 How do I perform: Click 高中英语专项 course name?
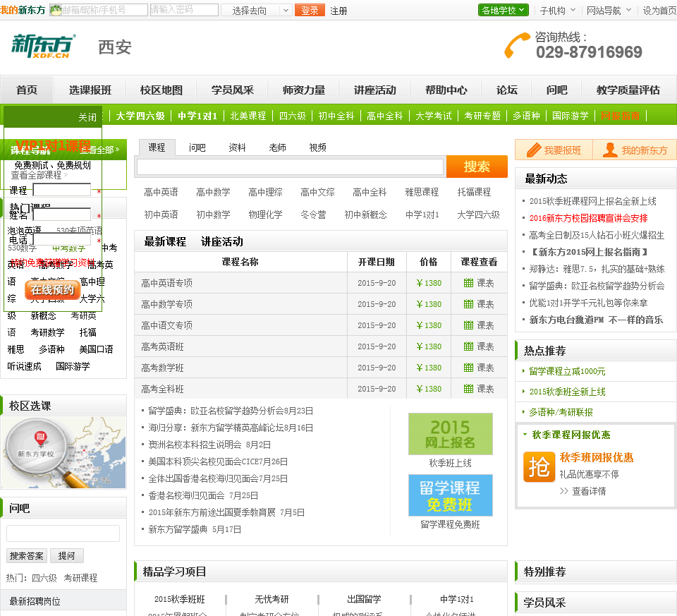tap(166, 283)
